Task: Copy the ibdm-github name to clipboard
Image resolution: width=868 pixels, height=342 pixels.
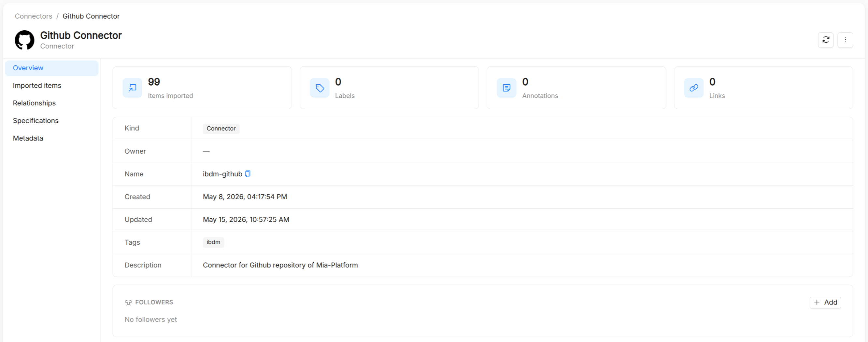Action: click(248, 174)
